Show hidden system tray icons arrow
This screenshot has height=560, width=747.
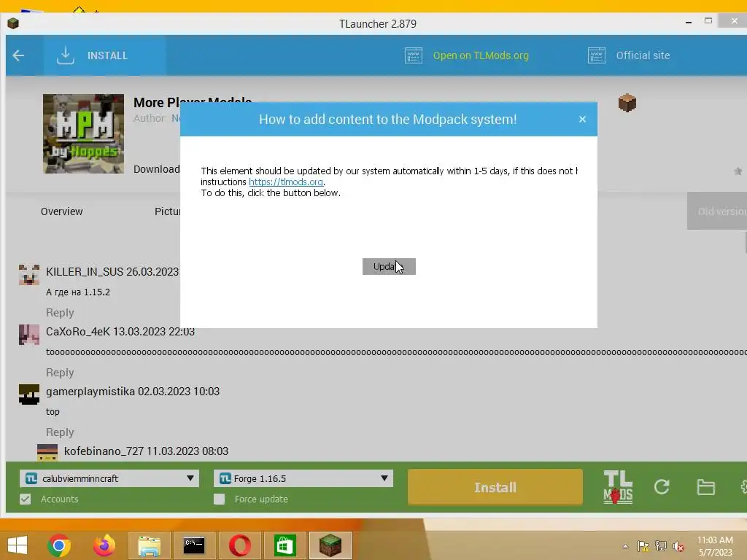(625, 546)
